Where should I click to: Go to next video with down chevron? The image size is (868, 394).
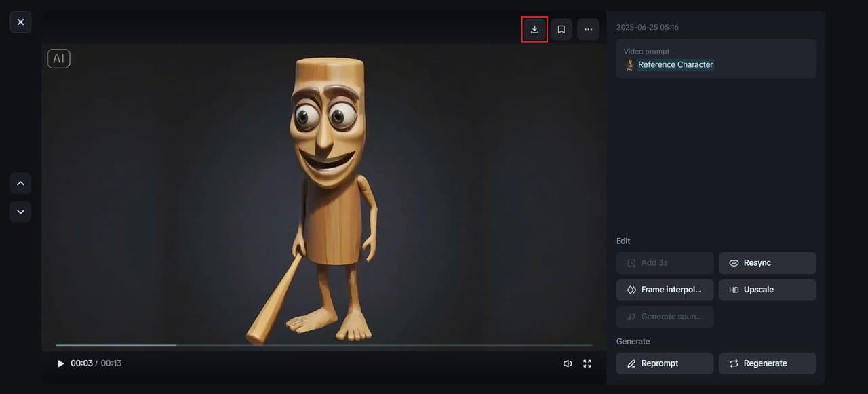click(20, 212)
